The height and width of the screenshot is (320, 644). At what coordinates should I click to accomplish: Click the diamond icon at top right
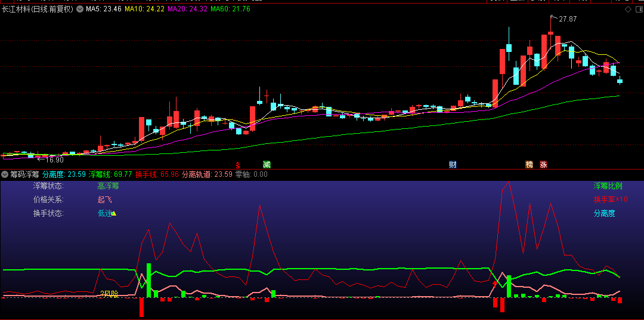627,10
